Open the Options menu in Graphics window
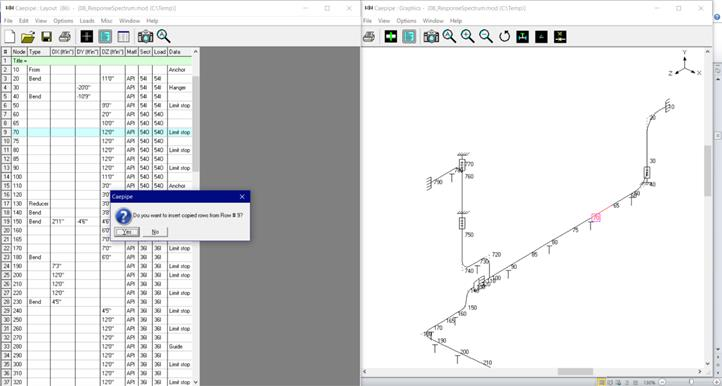722x386 pixels. pyautogui.click(x=406, y=21)
